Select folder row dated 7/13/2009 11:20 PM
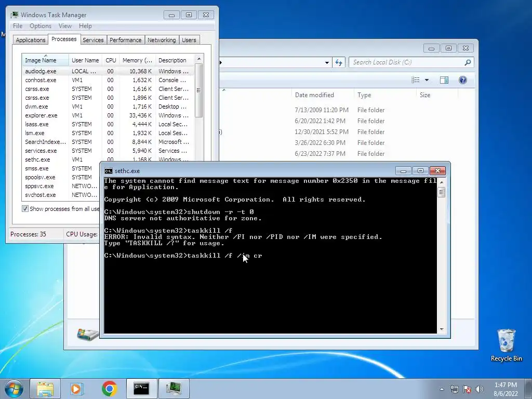This screenshot has width=532, height=399. pos(339,110)
